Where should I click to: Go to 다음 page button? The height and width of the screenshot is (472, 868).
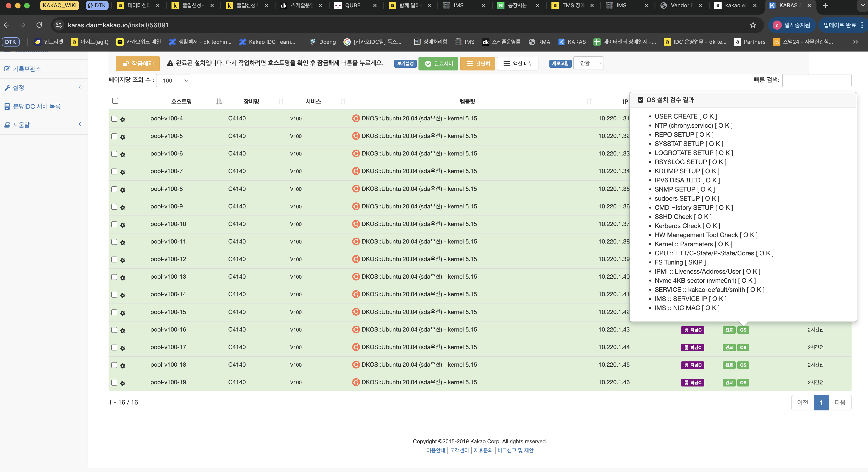coord(840,403)
